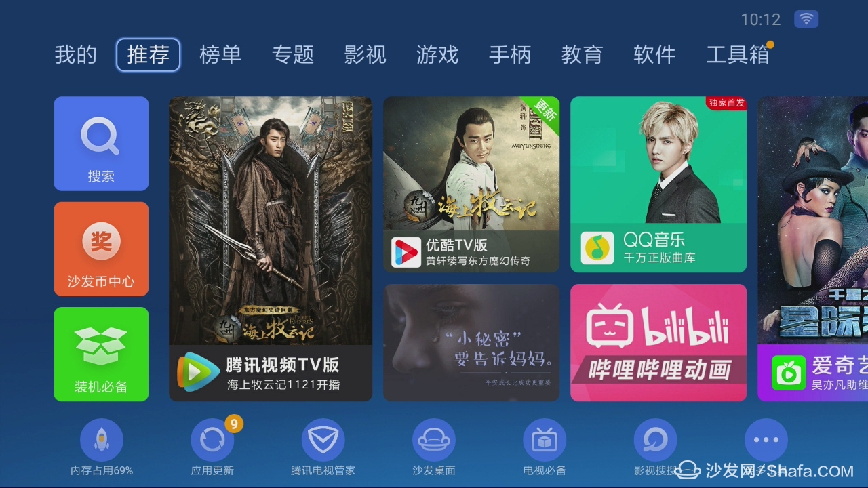The height and width of the screenshot is (488, 868).
Task: Launch 腾讯电视管家 shield icon
Action: (323, 441)
